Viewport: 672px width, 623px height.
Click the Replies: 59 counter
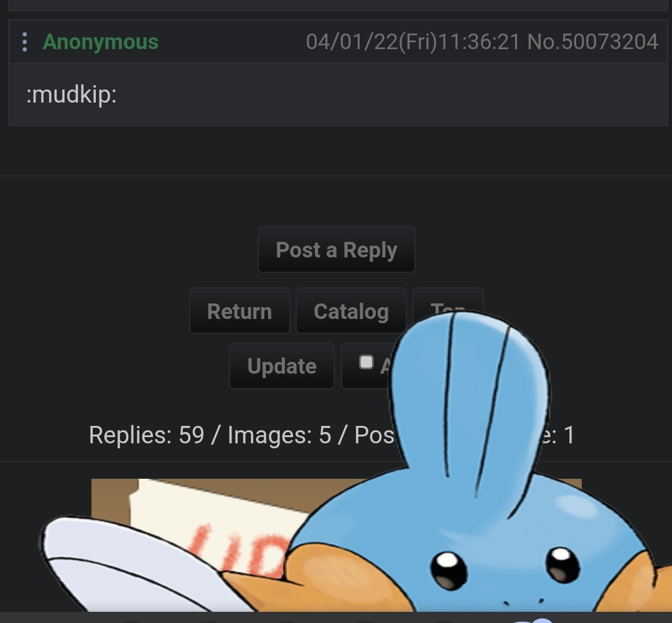point(147,435)
